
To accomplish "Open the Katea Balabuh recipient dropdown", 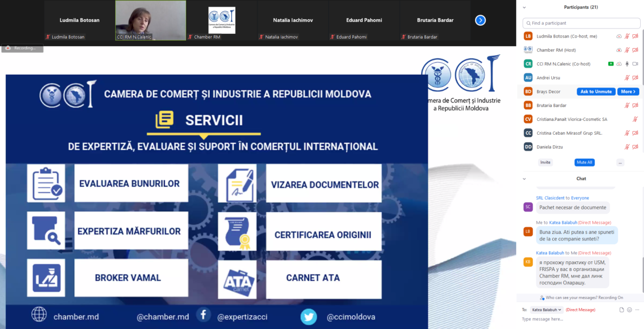I will (546, 310).
